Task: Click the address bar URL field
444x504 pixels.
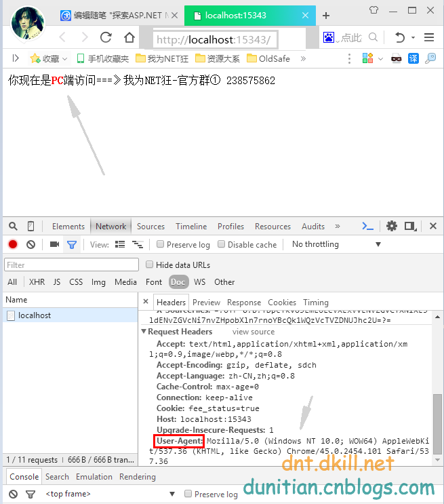Action: point(216,39)
